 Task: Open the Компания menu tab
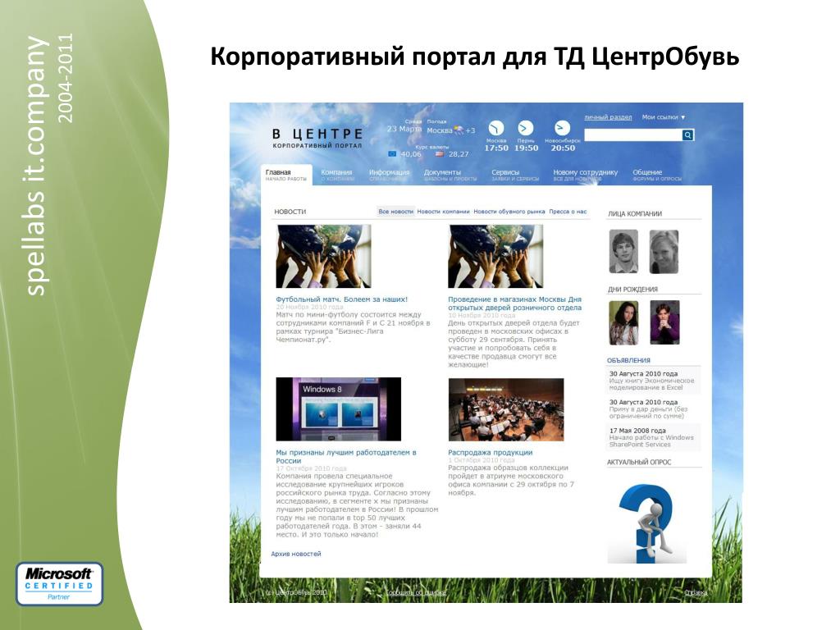[x=337, y=176]
